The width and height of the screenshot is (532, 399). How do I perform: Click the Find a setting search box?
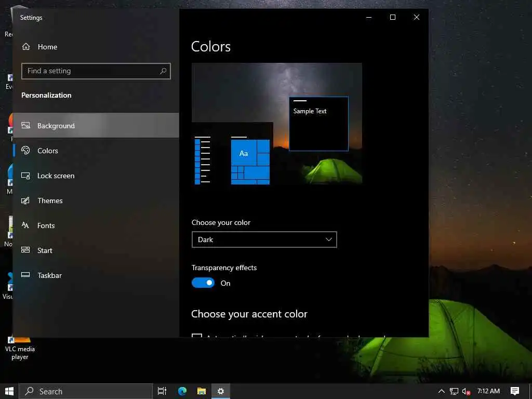[x=96, y=71]
